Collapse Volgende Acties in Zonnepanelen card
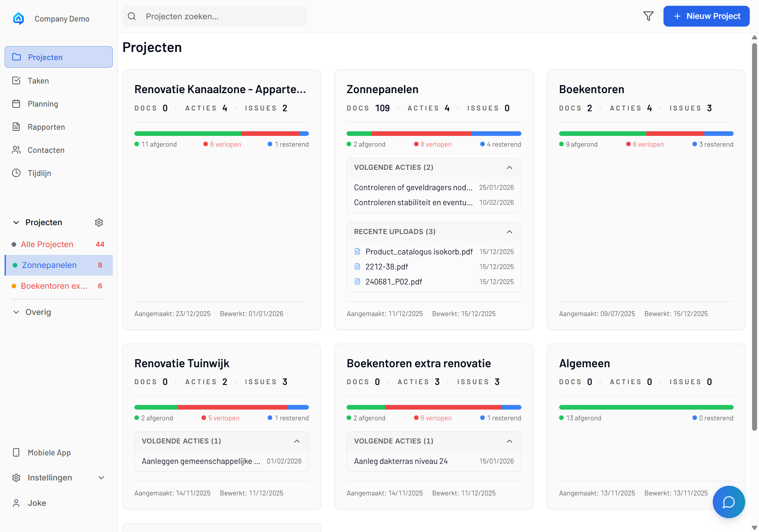This screenshot has height=532, width=759. point(509,167)
